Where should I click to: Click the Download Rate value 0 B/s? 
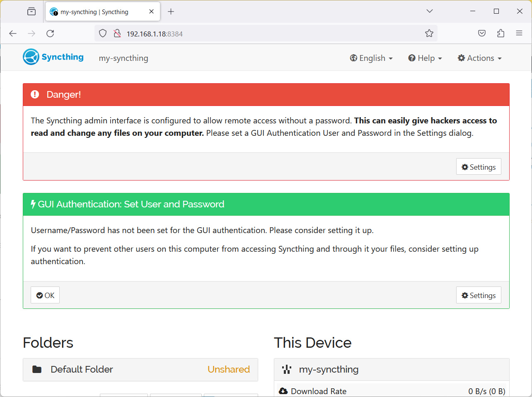coord(487,391)
